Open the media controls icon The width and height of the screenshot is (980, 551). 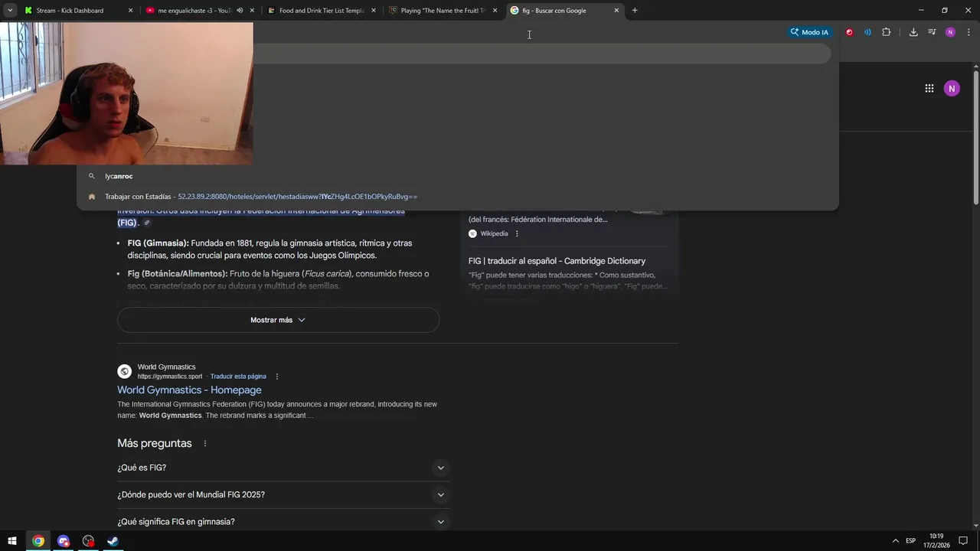tap(932, 32)
